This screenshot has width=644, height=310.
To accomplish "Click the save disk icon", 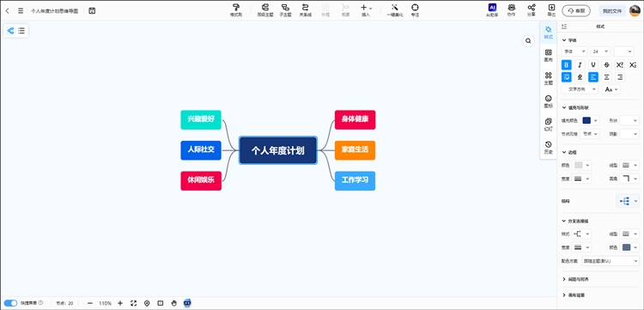I will [x=92, y=10].
